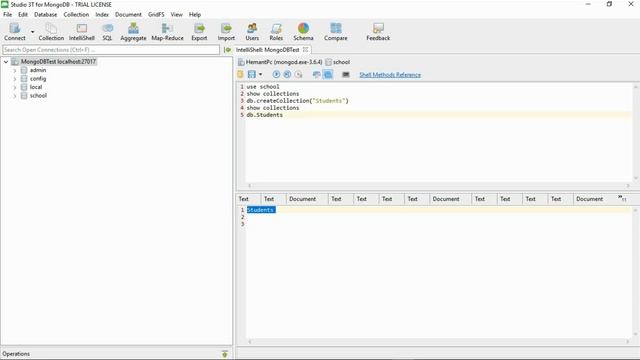Screen dimensions: 640x360
Task: Open the SQL query tool
Action: [x=107, y=32]
